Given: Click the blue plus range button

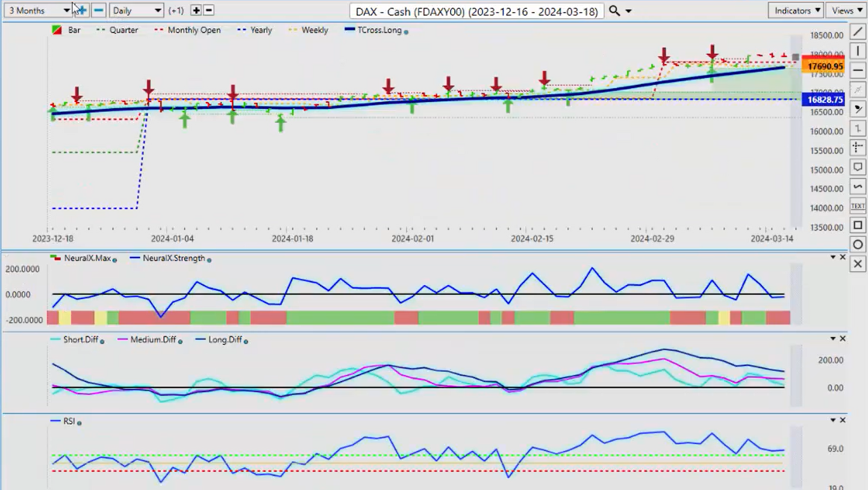Looking at the screenshot, I should pos(82,10).
